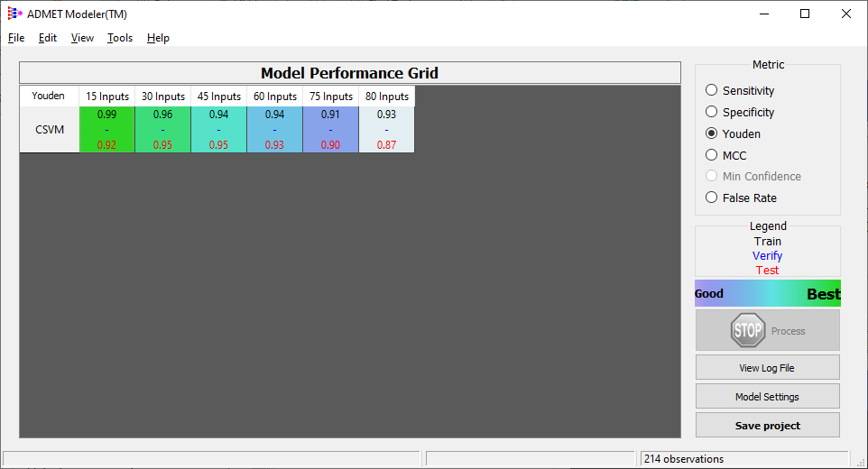Click the Verify legend label
Image resolution: width=868 pixels, height=469 pixels.
(x=767, y=255)
